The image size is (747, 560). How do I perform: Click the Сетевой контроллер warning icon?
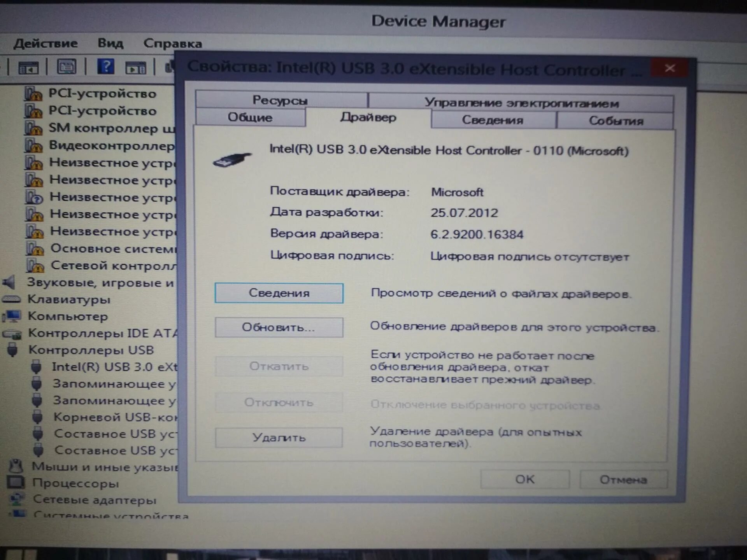tap(35, 266)
